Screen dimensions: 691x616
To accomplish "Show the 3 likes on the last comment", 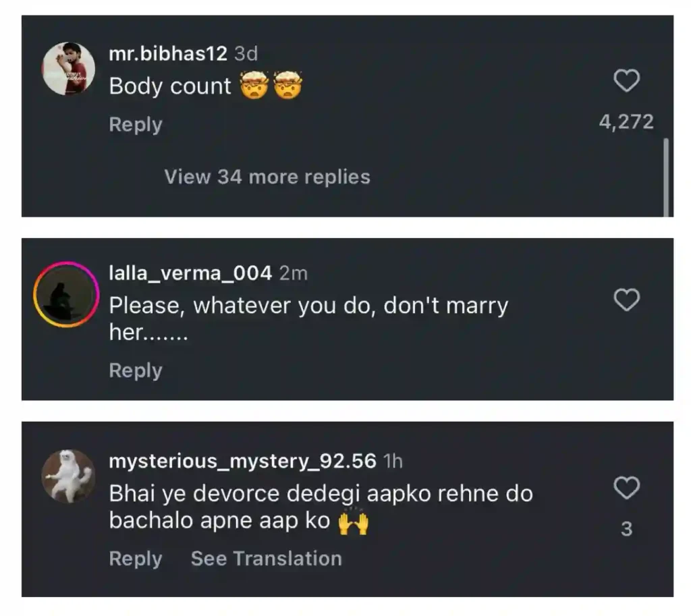I will (626, 530).
